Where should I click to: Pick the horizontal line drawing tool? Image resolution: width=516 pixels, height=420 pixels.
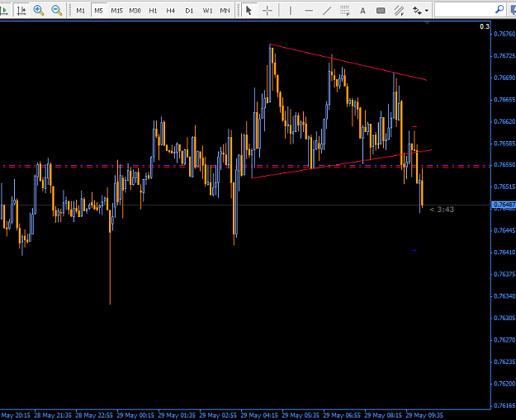pos(309,11)
